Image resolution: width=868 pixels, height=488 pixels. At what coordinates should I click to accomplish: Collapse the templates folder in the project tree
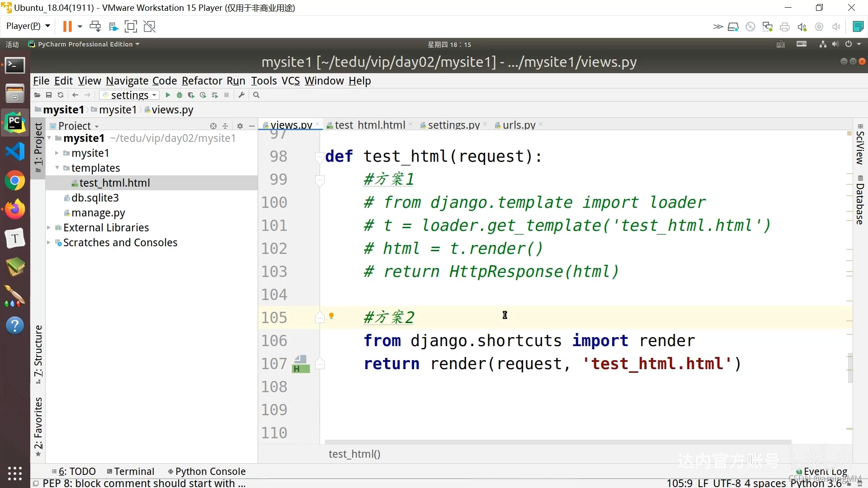(x=57, y=168)
